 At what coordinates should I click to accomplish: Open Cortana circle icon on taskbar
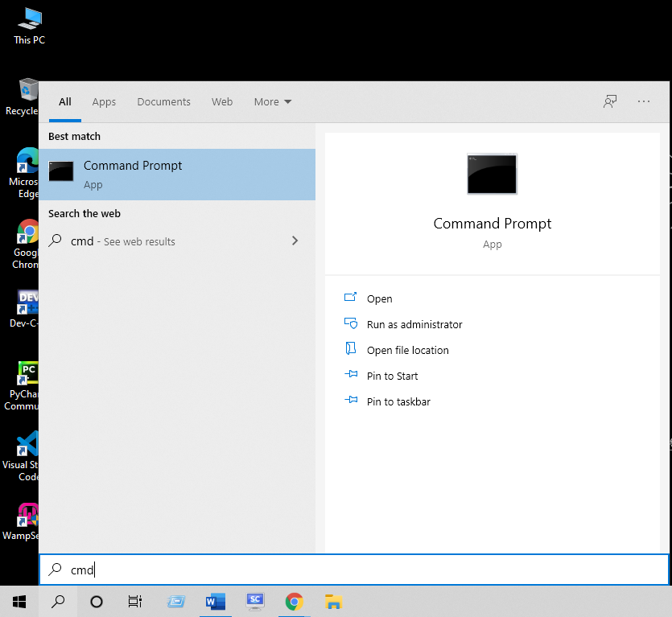click(97, 601)
